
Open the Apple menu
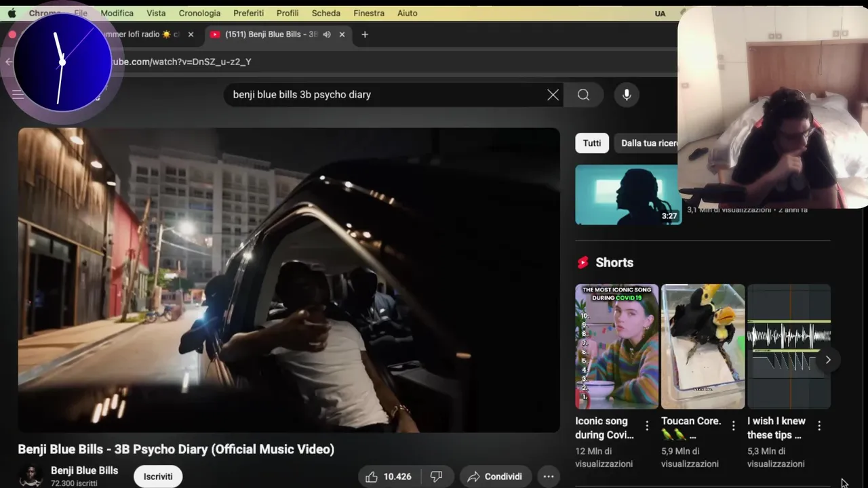tap(12, 13)
